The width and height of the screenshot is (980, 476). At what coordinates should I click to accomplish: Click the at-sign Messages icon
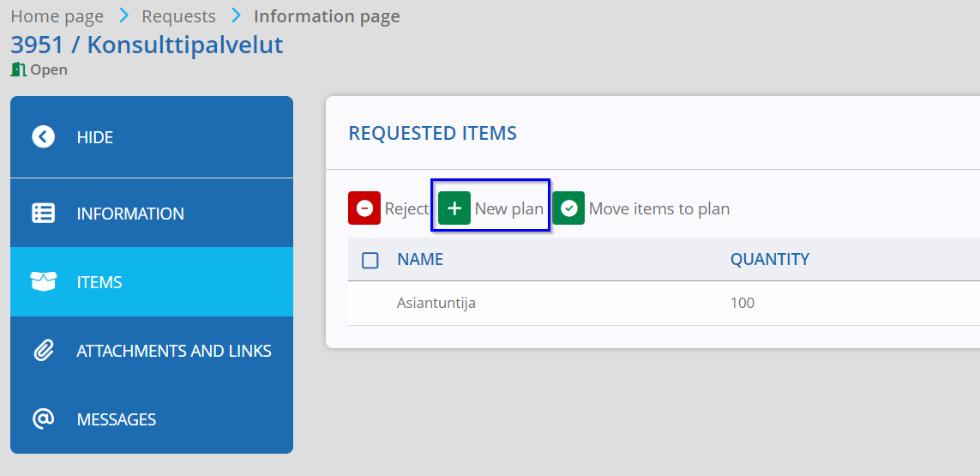tap(43, 419)
